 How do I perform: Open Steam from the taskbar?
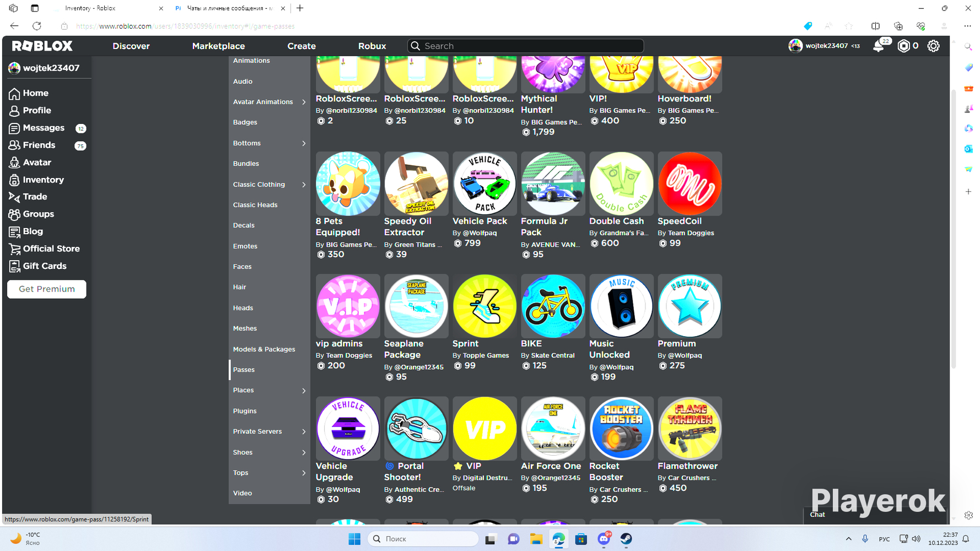coord(626,539)
